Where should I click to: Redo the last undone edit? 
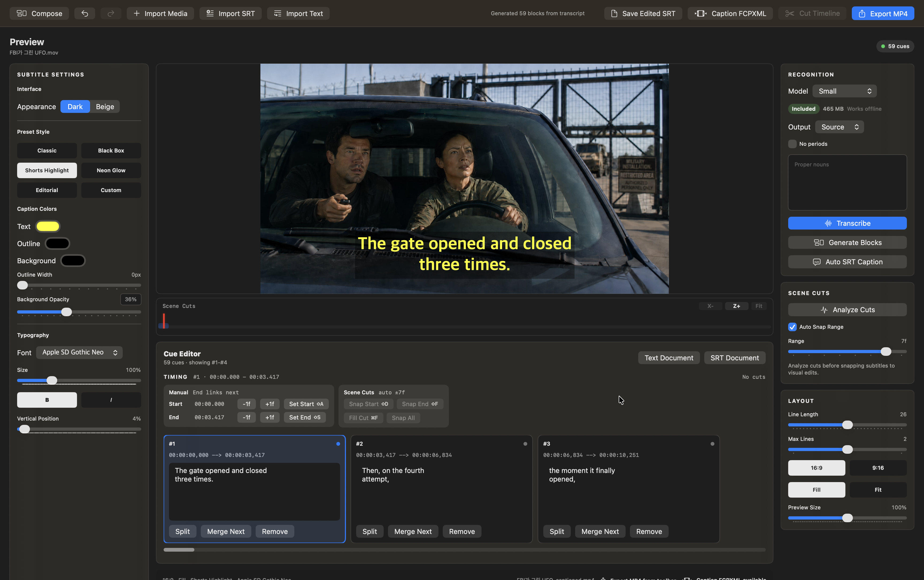pos(111,13)
